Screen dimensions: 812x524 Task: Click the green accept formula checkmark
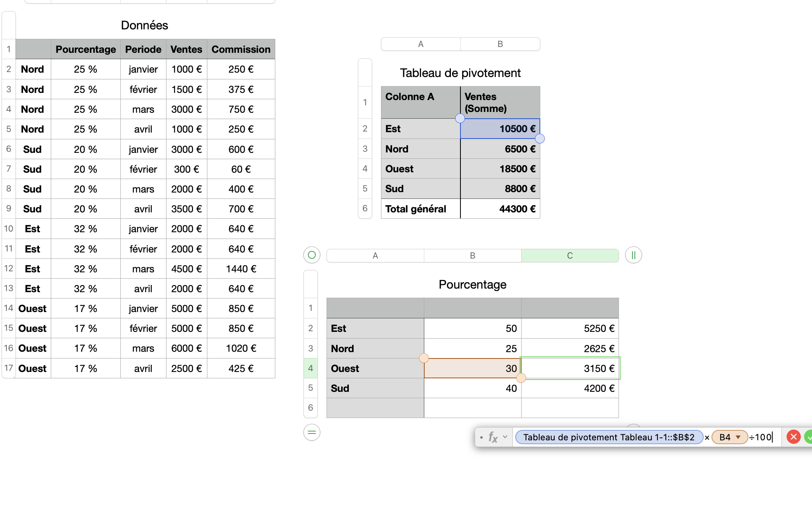coord(808,437)
